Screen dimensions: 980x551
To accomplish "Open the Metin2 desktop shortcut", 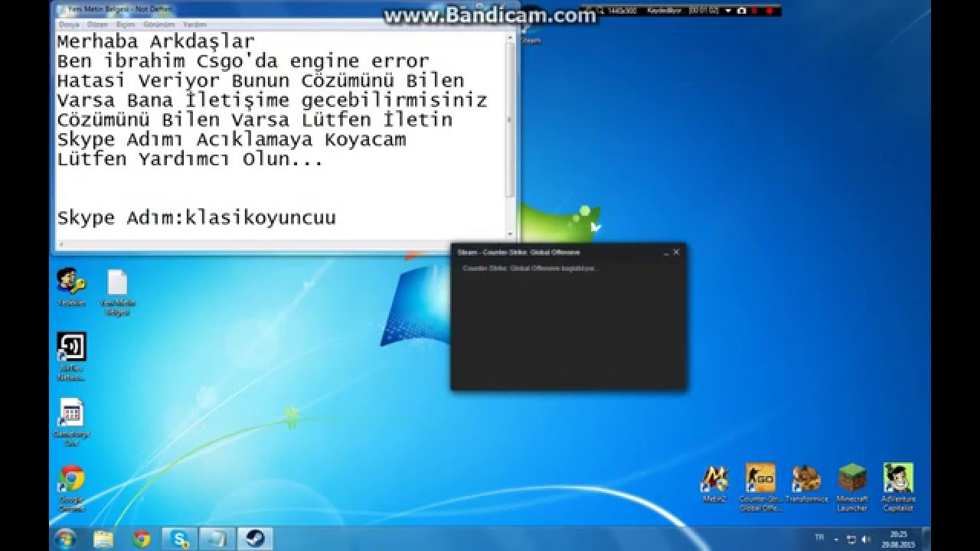I will point(714,484).
